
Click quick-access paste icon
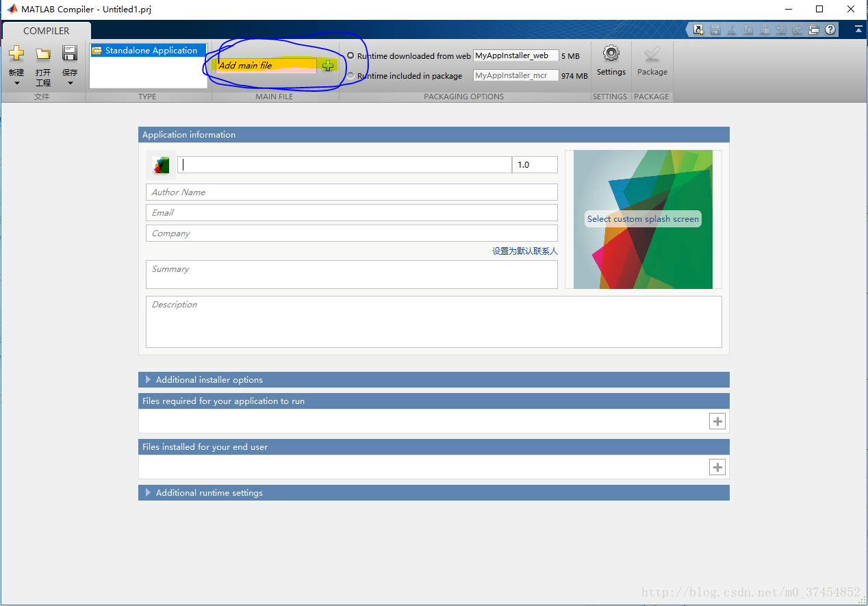coord(765,29)
